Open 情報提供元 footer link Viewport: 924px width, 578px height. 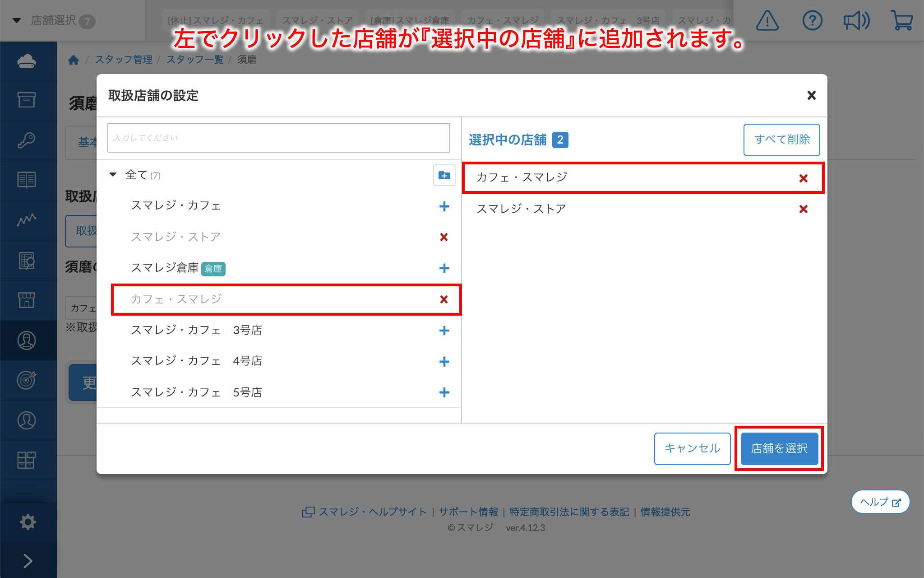click(x=665, y=512)
